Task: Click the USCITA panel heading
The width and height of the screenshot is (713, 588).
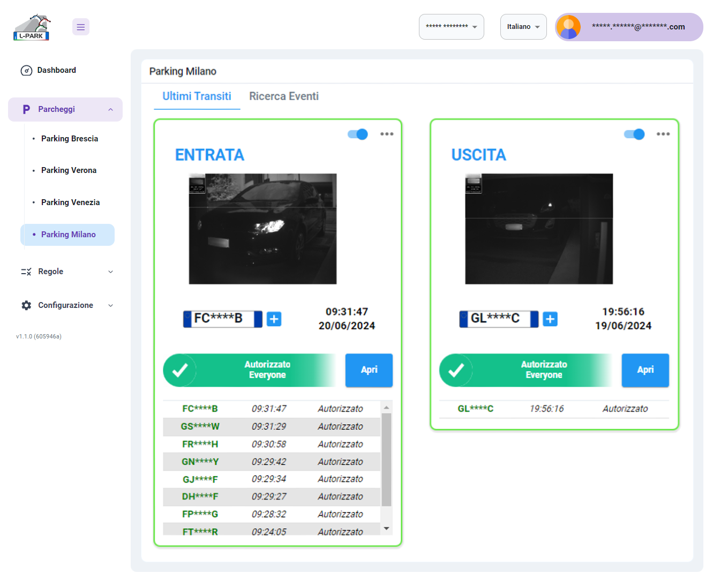Action: point(478,155)
